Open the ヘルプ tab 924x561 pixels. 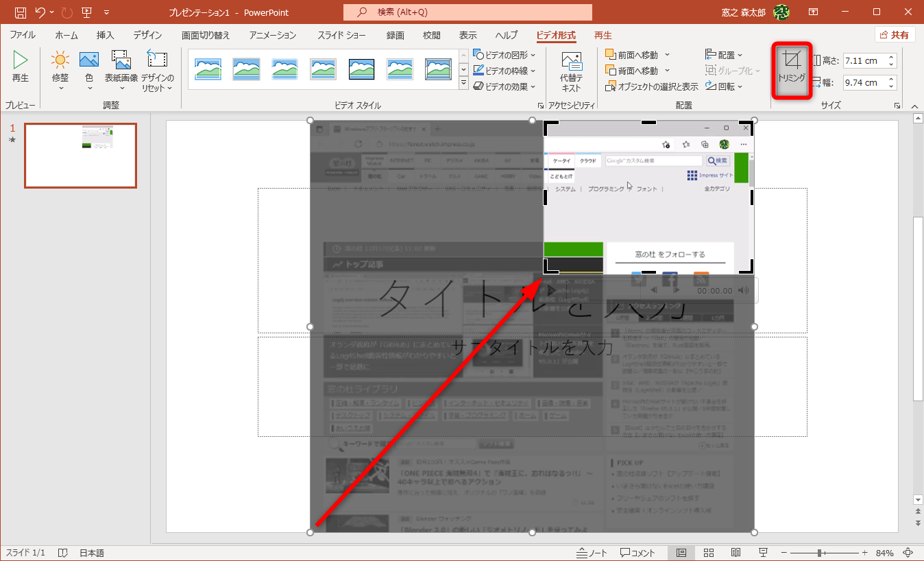507,35
